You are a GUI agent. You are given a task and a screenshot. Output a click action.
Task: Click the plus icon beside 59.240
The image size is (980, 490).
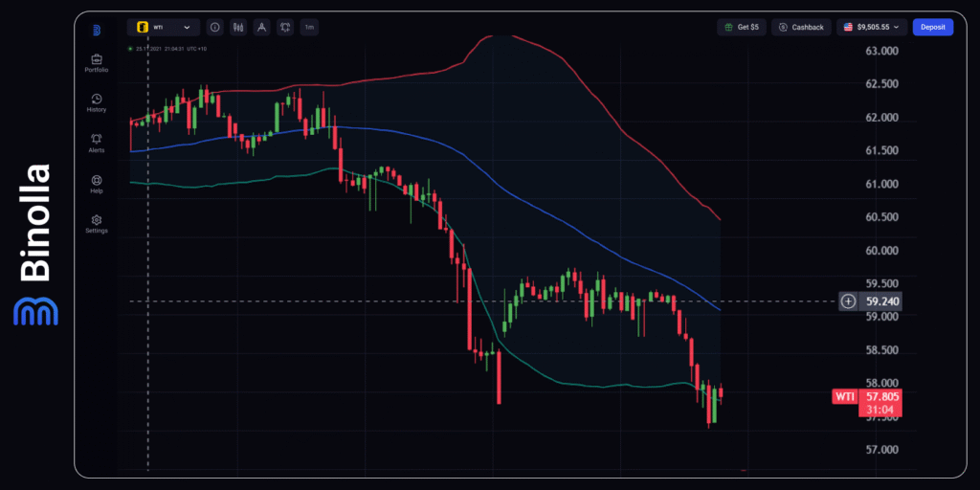click(x=849, y=301)
